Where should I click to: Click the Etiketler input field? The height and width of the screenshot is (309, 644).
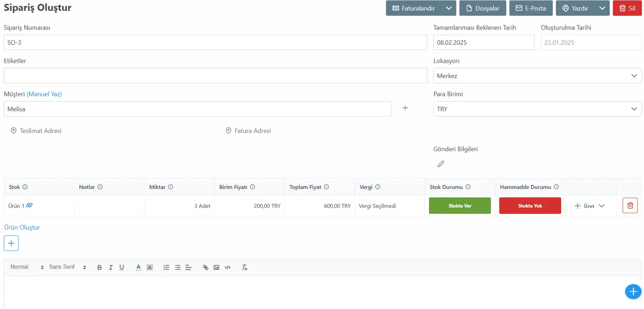(215, 76)
